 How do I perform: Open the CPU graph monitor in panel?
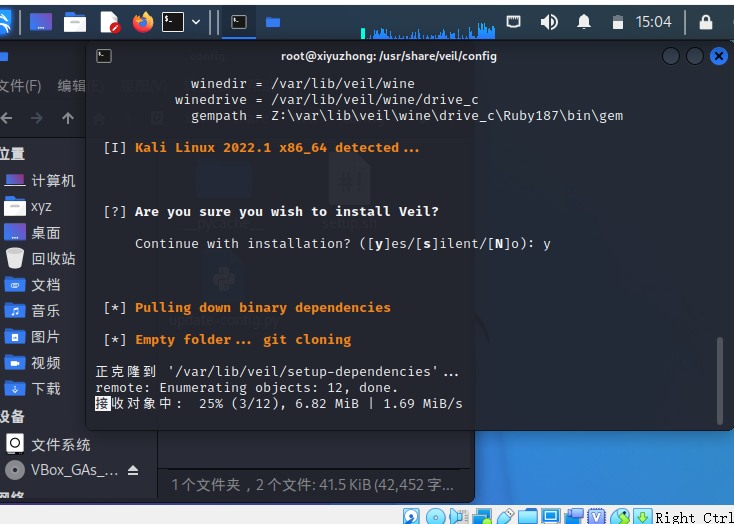[x=428, y=30]
